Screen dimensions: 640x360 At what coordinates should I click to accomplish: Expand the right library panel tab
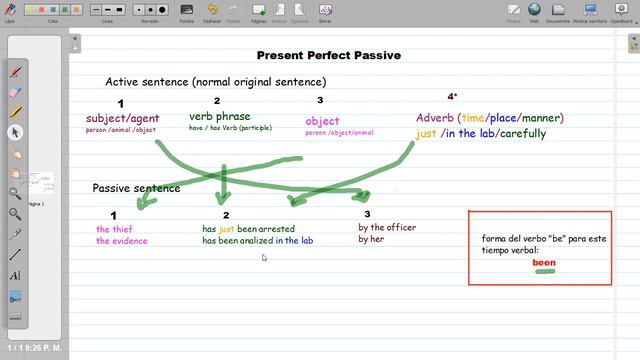tap(634, 43)
